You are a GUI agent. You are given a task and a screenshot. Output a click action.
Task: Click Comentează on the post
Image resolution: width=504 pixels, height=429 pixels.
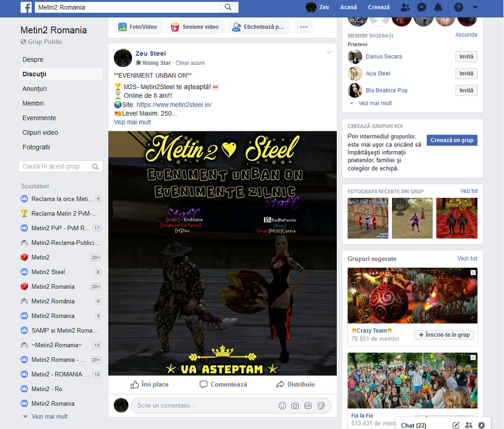pyautogui.click(x=224, y=384)
